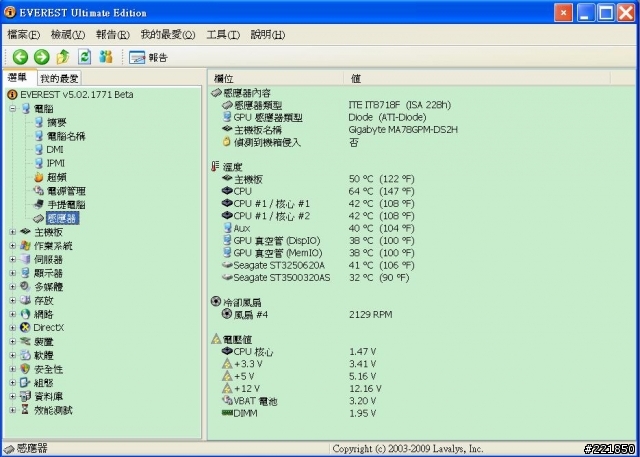Screen dimensions: 640x457
Task: Click the 2129 RPM value
Action: [371, 315]
